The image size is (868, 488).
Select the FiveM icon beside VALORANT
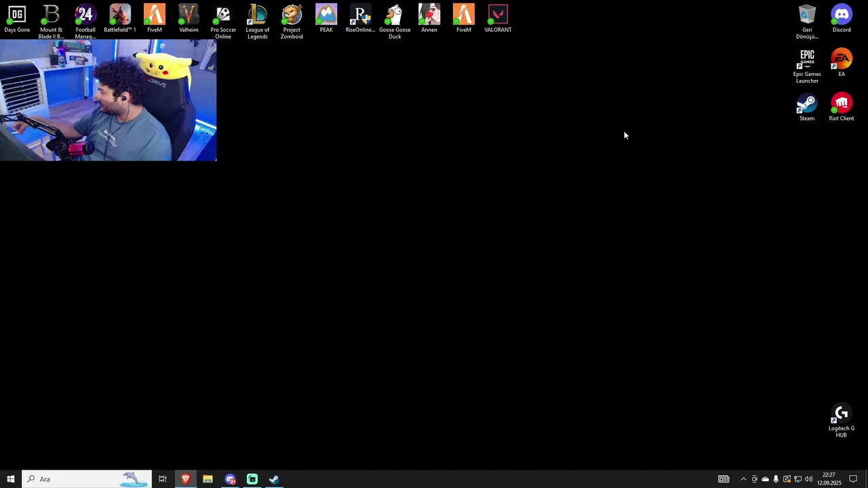tap(464, 19)
